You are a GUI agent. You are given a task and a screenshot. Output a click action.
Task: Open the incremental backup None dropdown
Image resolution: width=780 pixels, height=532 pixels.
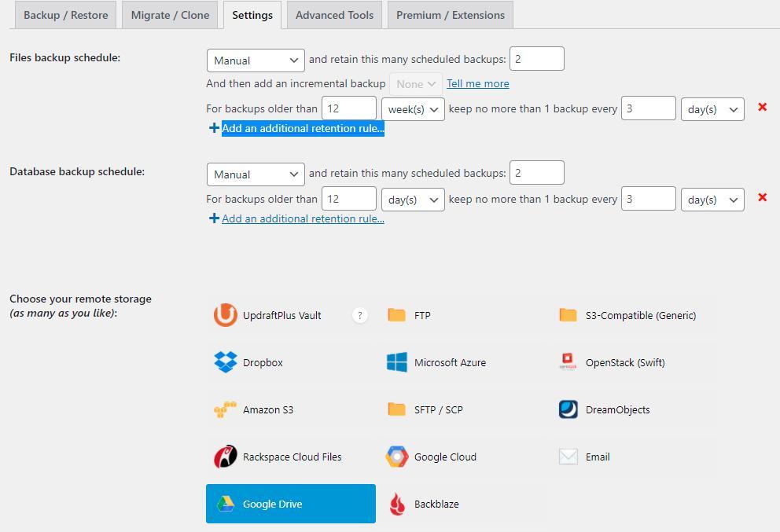416,85
